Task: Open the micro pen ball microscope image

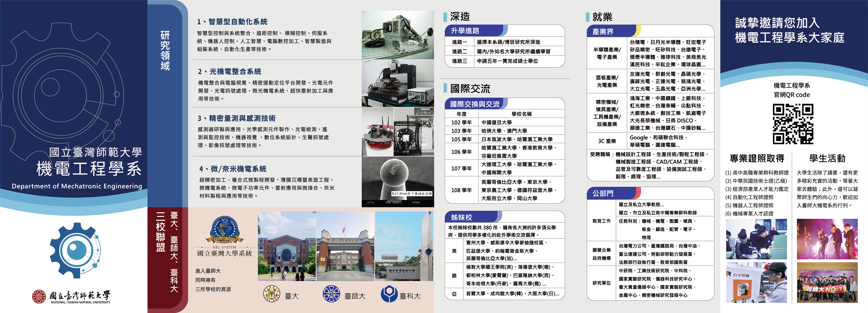Action: (398, 182)
